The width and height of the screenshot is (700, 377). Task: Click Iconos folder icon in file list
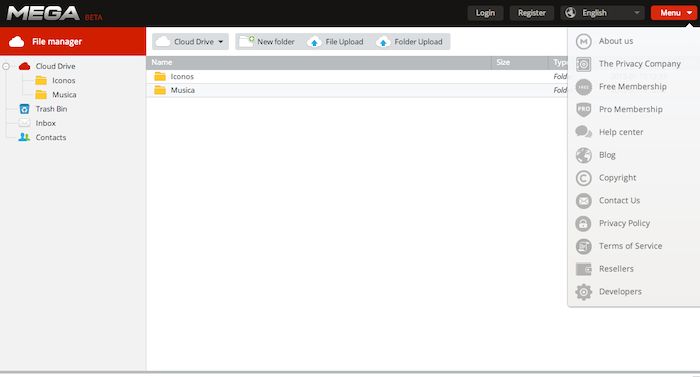tap(160, 76)
